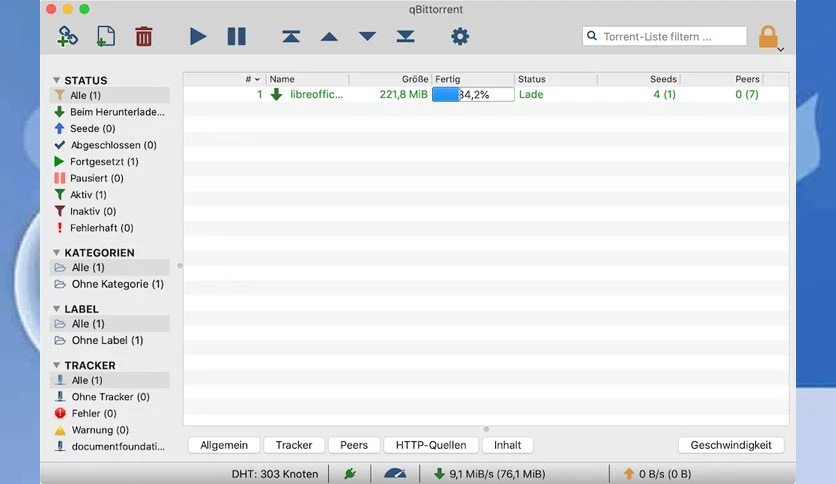The image size is (836, 484).
Task: Click the orange lock UI icon
Action: 768,36
